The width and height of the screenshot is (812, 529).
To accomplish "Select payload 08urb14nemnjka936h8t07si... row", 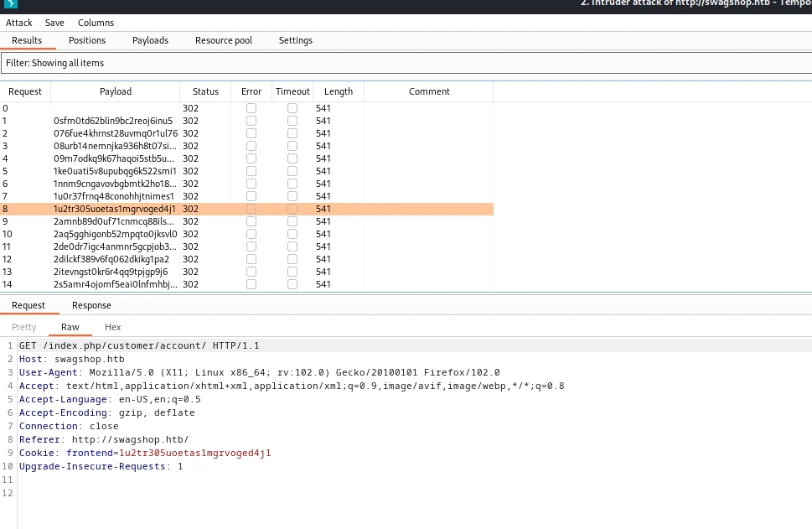I will [x=246, y=146].
